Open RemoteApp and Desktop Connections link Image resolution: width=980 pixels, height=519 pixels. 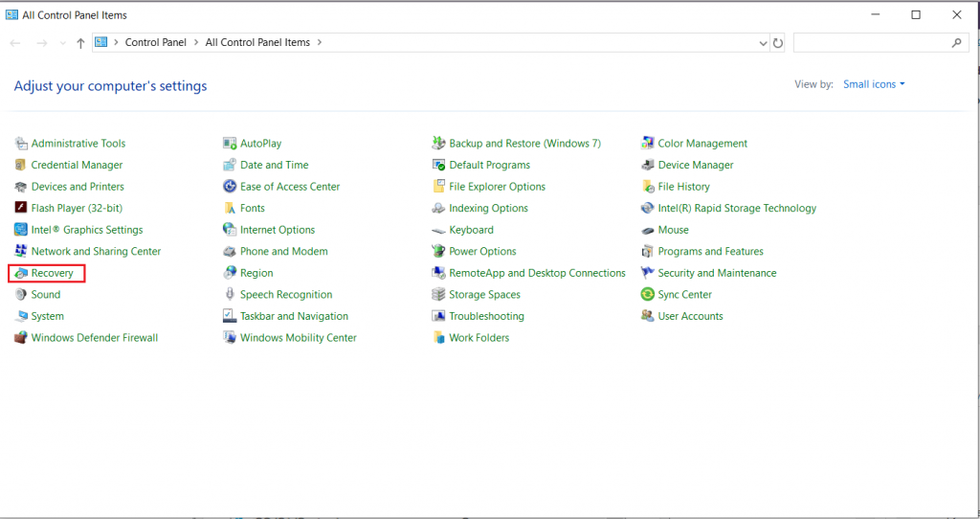[538, 273]
